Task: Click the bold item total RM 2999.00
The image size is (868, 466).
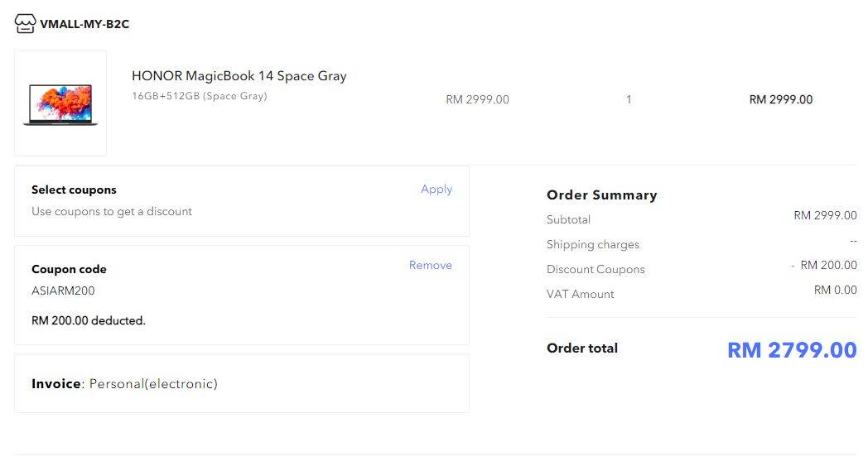Action: coord(780,99)
